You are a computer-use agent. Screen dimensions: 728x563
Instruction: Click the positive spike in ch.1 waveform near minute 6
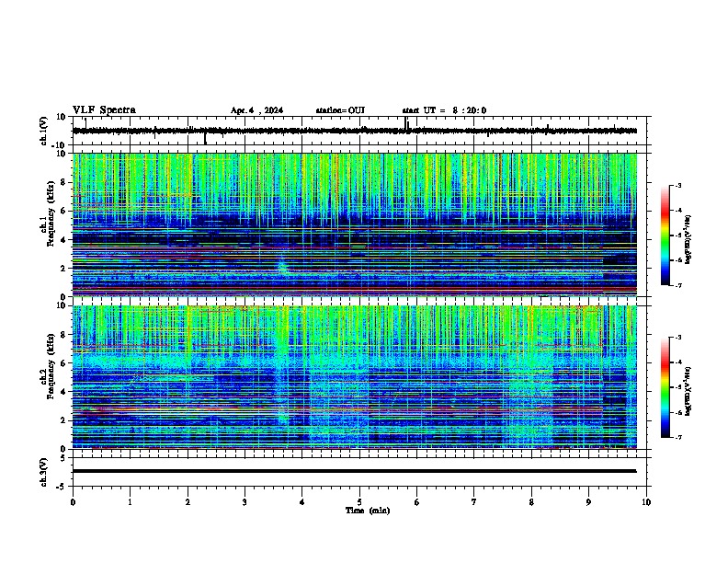click(405, 123)
